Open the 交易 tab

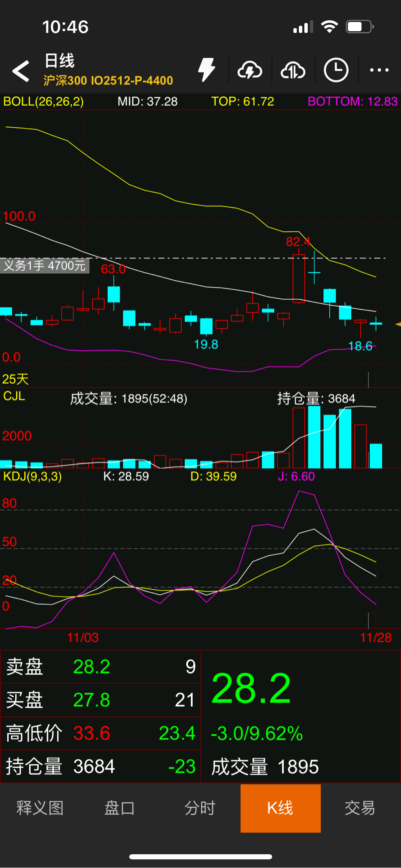(x=360, y=808)
